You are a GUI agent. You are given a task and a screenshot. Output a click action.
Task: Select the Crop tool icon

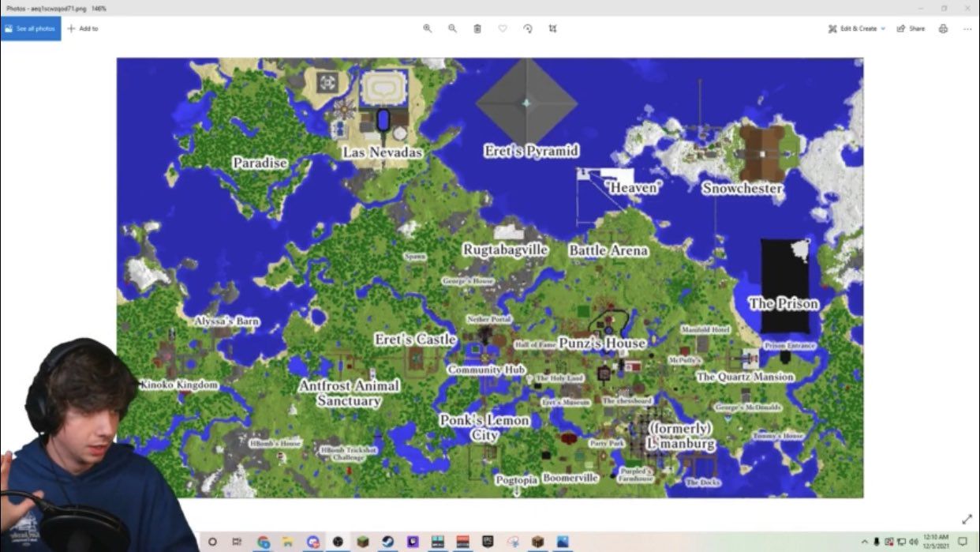pyautogui.click(x=552, y=28)
